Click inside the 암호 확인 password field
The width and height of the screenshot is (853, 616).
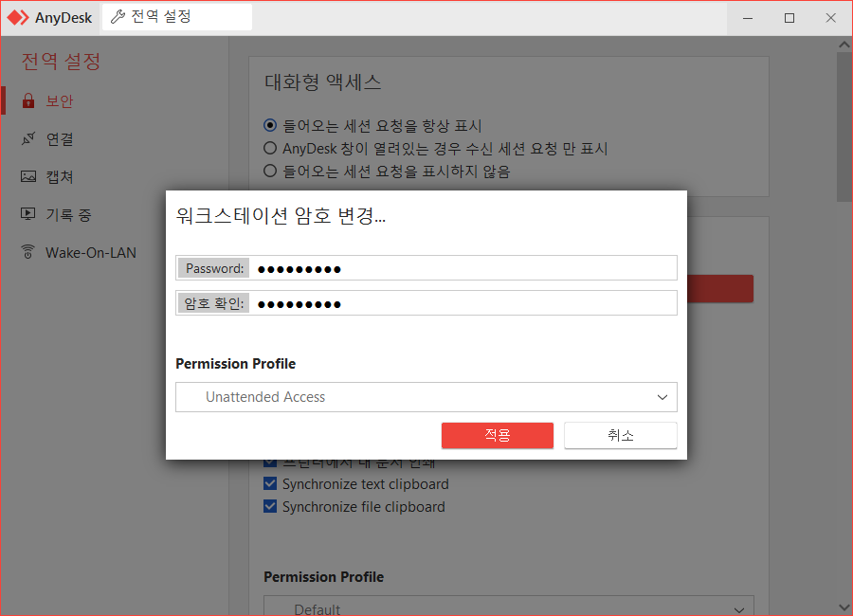coord(426,302)
